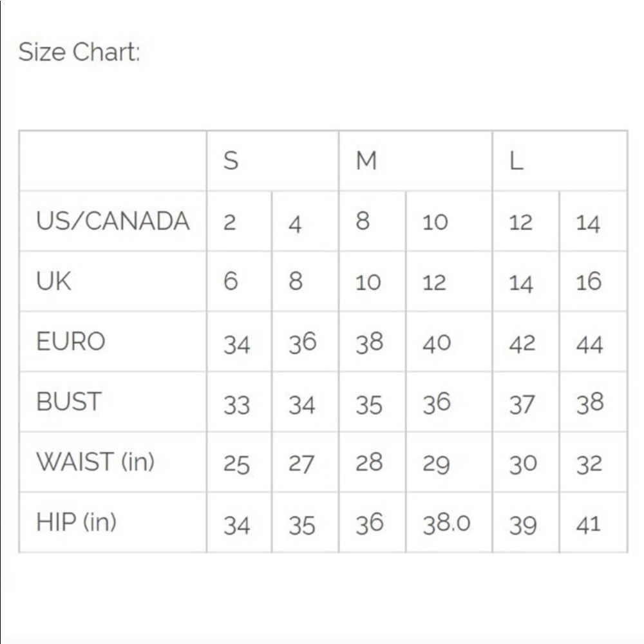The width and height of the screenshot is (644, 644).
Task: Select the L size column header
Action: coord(516,160)
